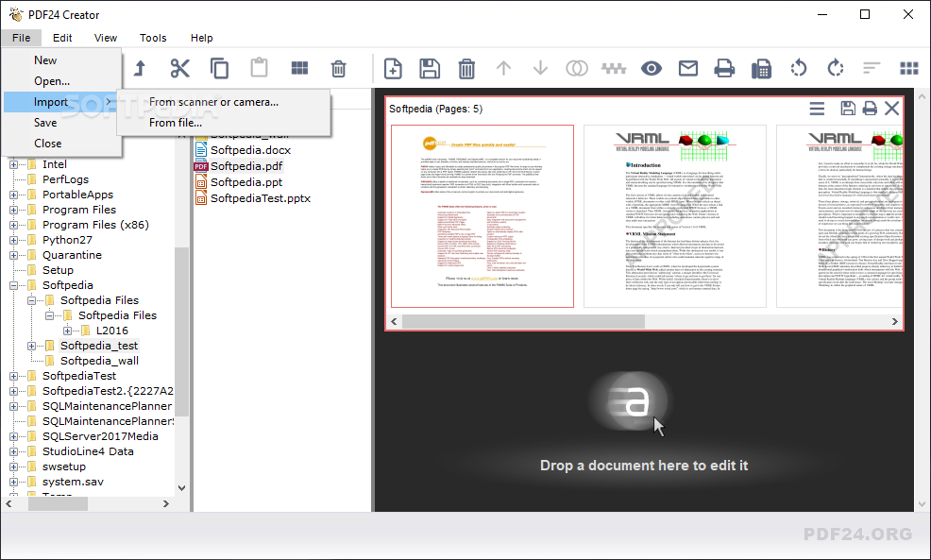Image resolution: width=931 pixels, height=560 pixels.
Task: Open the Tools menu
Action: tap(153, 38)
